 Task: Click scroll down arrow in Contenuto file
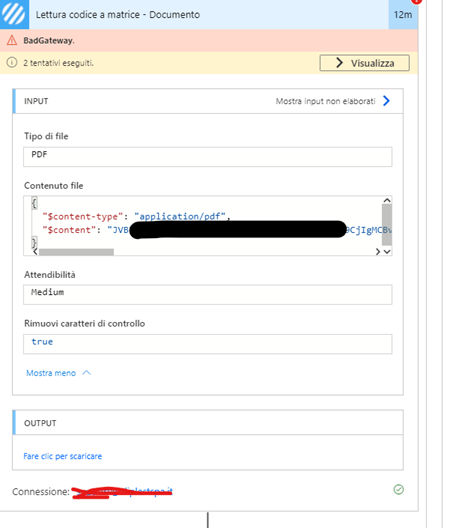point(387,252)
